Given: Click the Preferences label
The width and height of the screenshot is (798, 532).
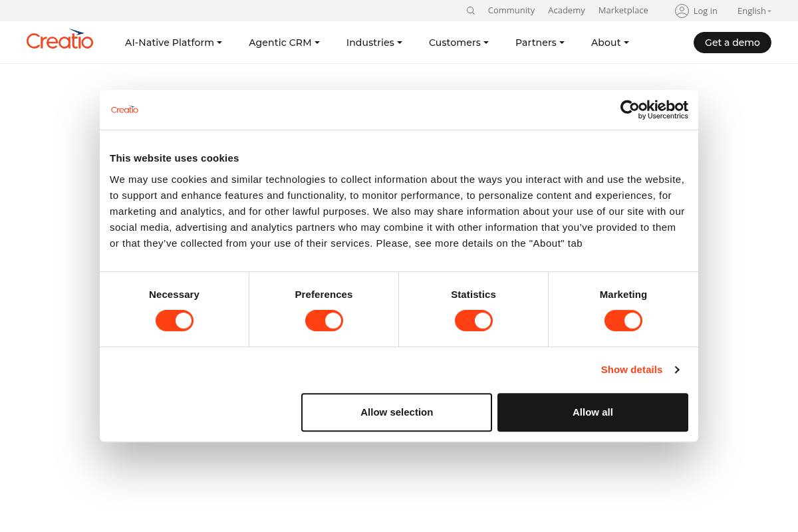Looking at the screenshot, I should (x=324, y=295).
